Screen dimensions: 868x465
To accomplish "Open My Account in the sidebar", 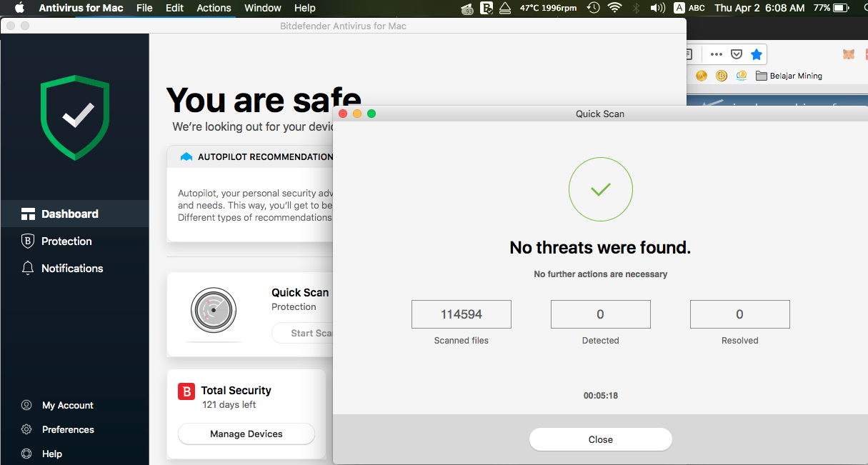I will tap(58, 405).
